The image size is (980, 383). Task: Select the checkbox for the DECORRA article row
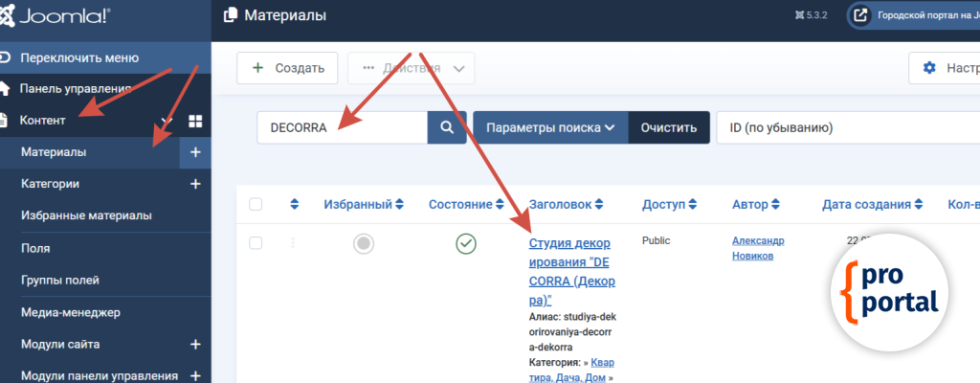point(256,243)
